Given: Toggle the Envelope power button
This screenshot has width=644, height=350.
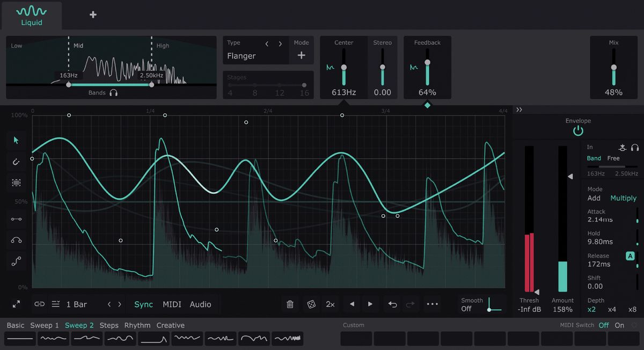Looking at the screenshot, I should (x=578, y=130).
